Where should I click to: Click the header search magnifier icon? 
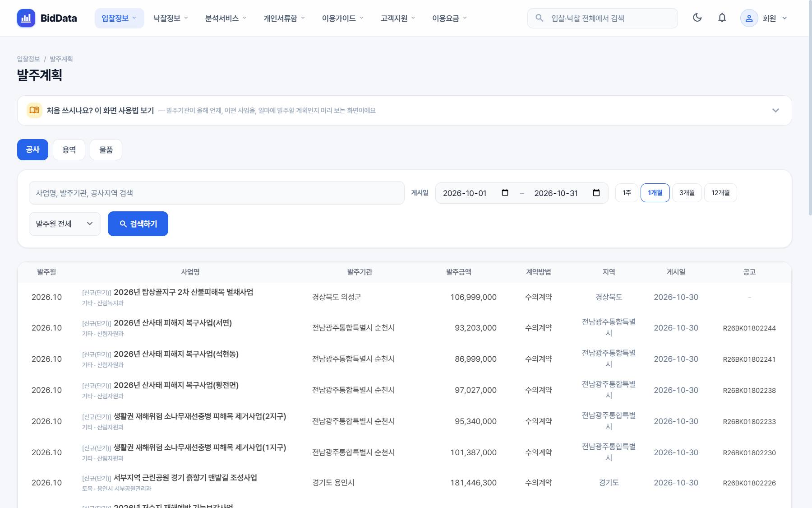tap(539, 18)
